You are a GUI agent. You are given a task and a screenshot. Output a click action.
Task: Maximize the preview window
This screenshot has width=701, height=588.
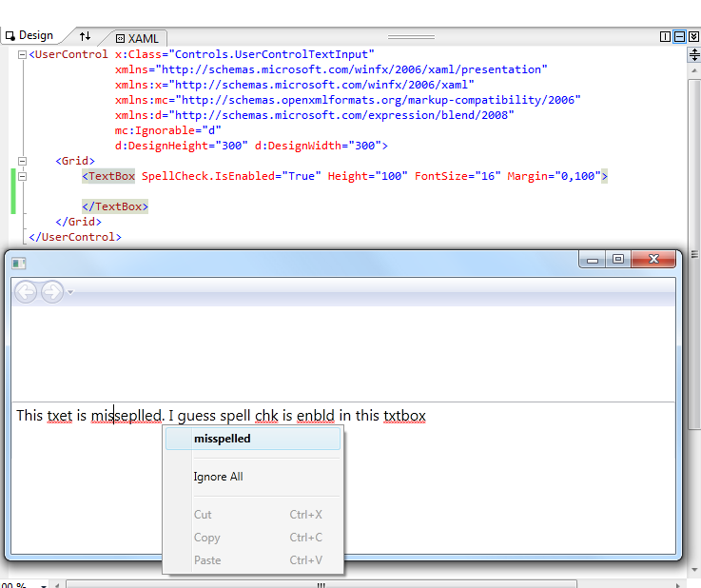click(x=618, y=260)
